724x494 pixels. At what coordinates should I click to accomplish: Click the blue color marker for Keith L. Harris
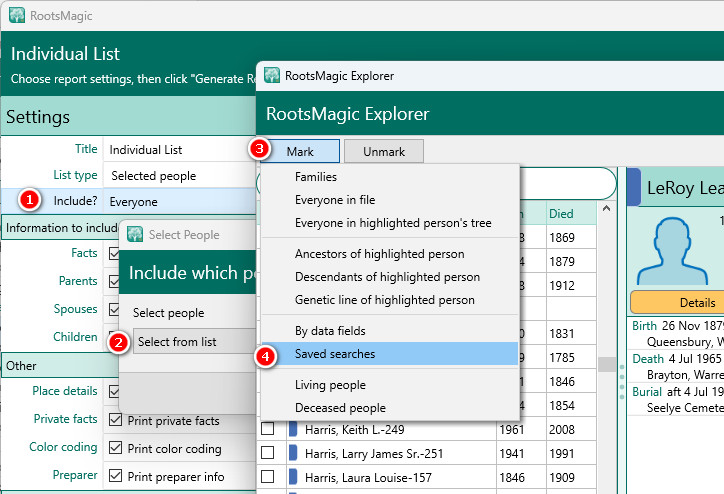[292, 429]
